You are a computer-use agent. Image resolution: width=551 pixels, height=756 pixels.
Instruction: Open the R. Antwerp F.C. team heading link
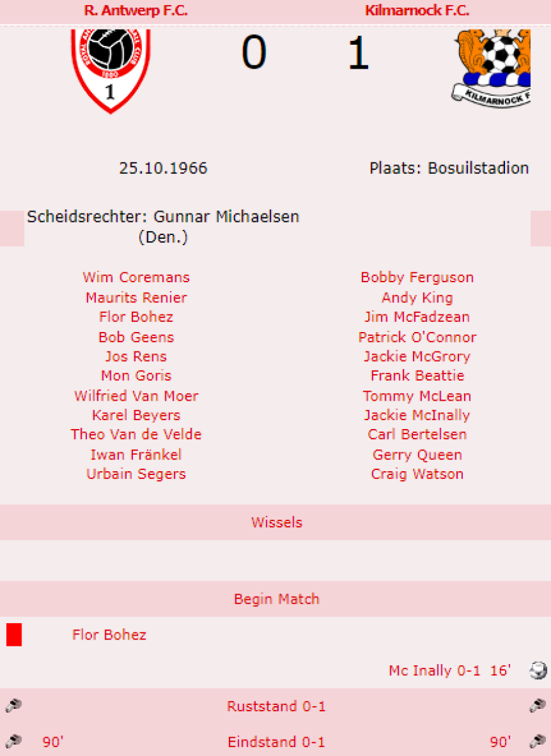tap(136, 11)
